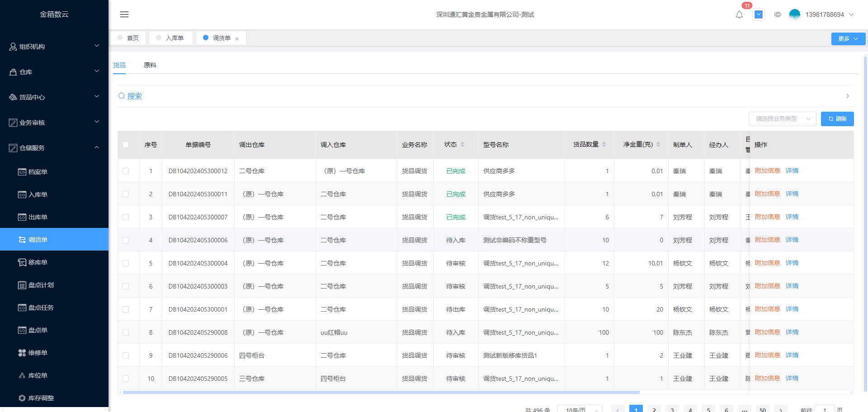Expand the 仓库 menu chevron
The width and height of the screenshot is (868, 412).
[x=96, y=71]
